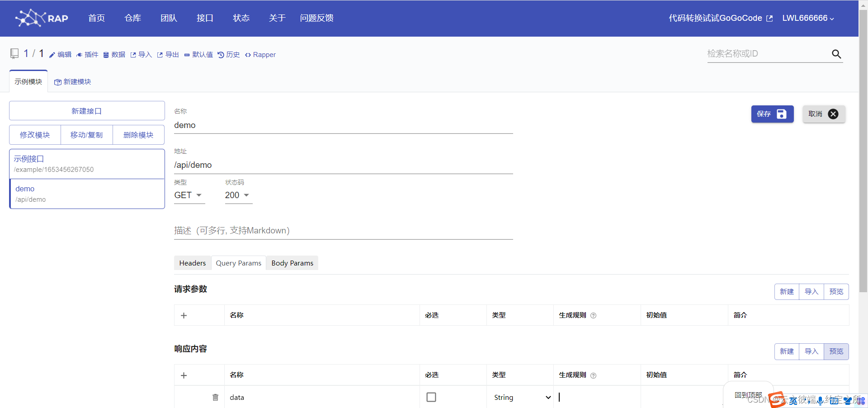Click the search magnifier icon
This screenshot has height=408, width=868.
836,54
